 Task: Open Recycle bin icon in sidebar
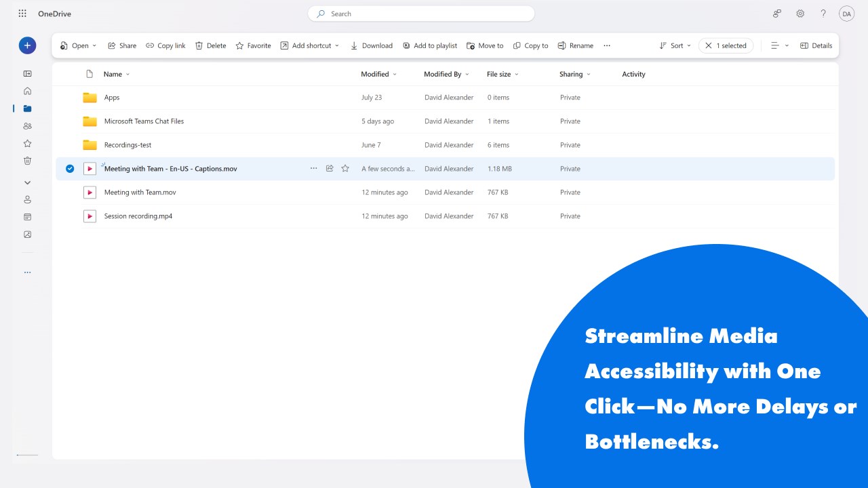(x=27, y=161)
